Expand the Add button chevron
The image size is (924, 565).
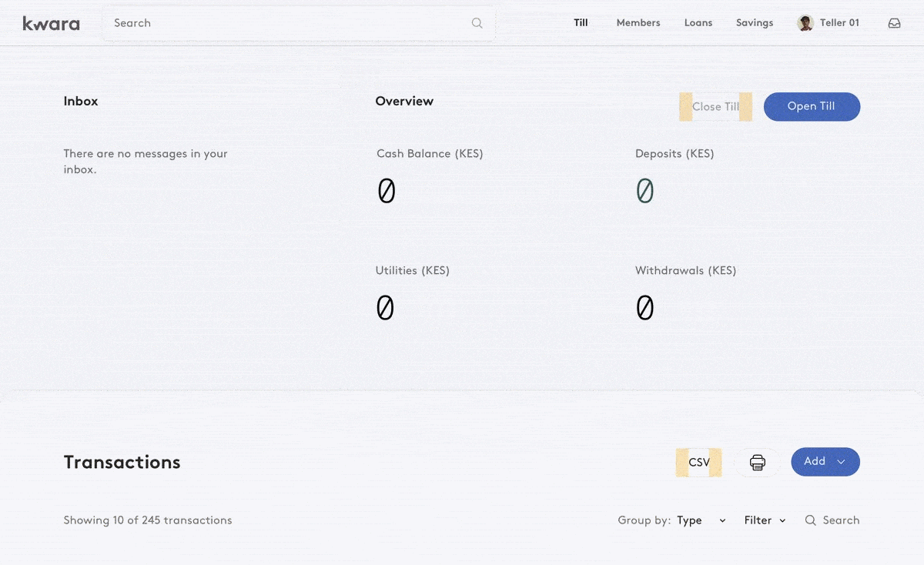pos(842,462)
